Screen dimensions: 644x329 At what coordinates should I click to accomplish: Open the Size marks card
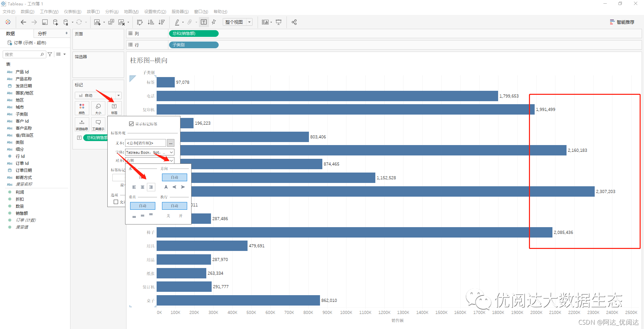click(98, 109)
